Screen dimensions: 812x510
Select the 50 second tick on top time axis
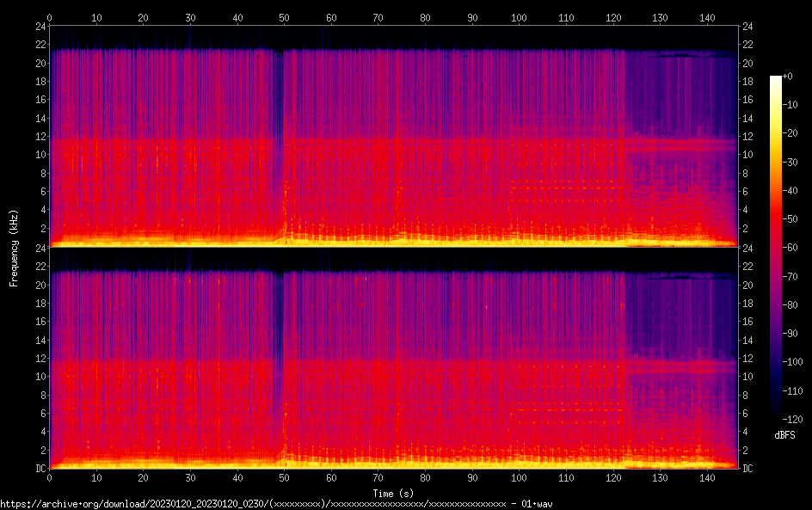(x=284, y=16)
